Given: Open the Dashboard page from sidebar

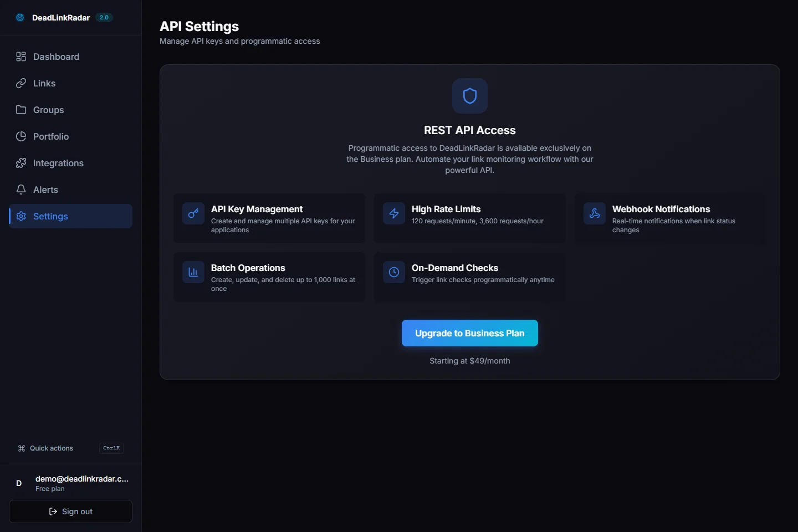Looking at the screenshot, I should (56, 57).
